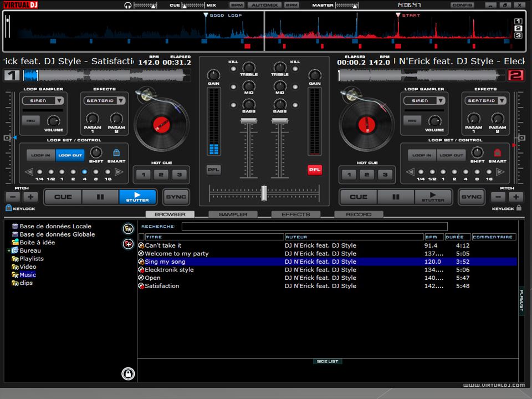Click deck 1 Loop Out button
The image size is (532, 399).
pyautogui.click(x=70, y=155)
